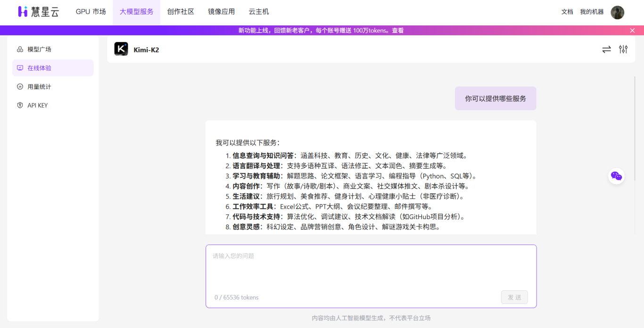
Task: Open the 创作社区 tab
Action: 181,12
